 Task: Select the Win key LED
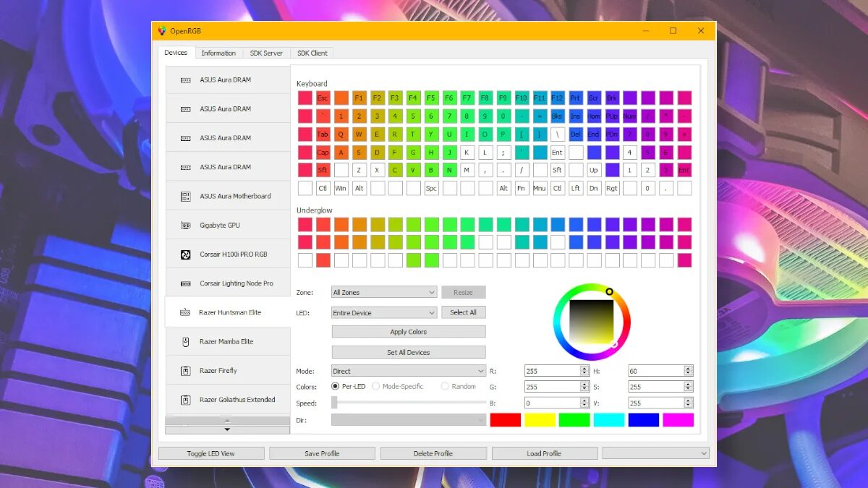[341, 188]
